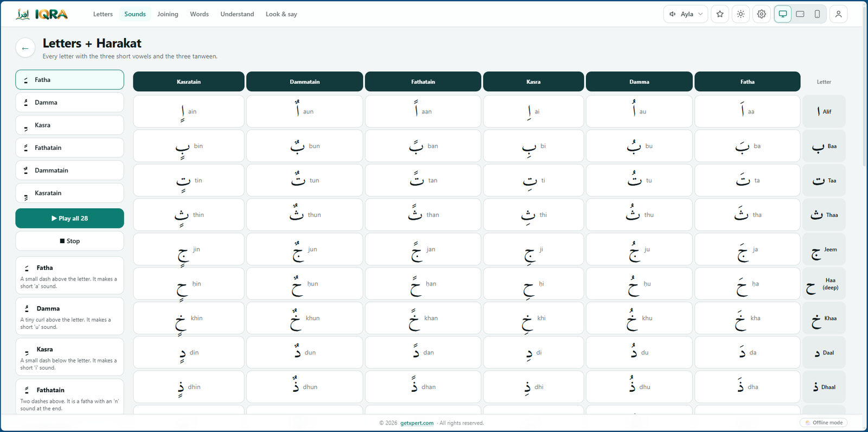Select the Kasra harakat filter
The height and width of the screenshot is (432, 868).
(69, 125)
